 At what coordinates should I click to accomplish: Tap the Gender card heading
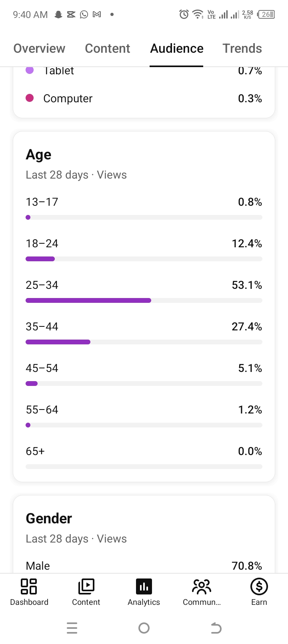(49, 519)
